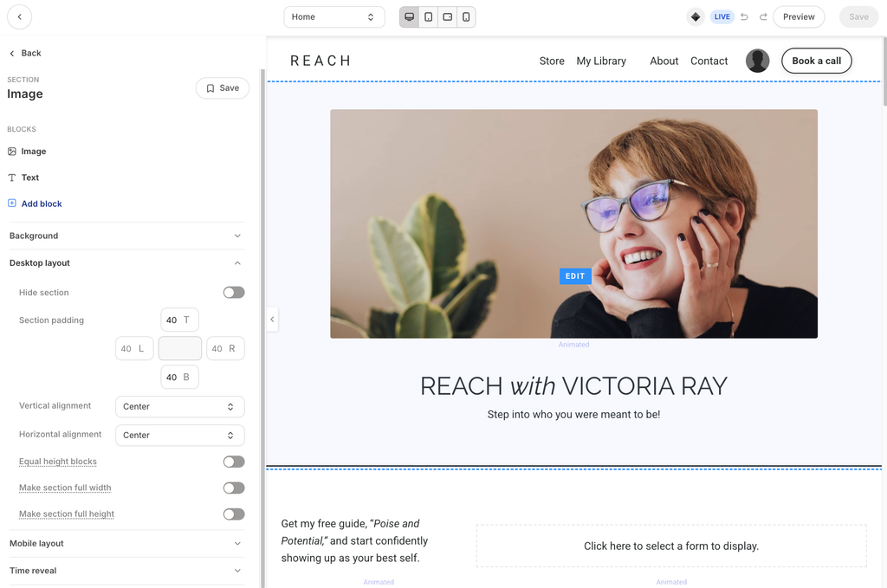Enable Equal height blocks toggle
887x588 pixels.
[x=234, y=462]
